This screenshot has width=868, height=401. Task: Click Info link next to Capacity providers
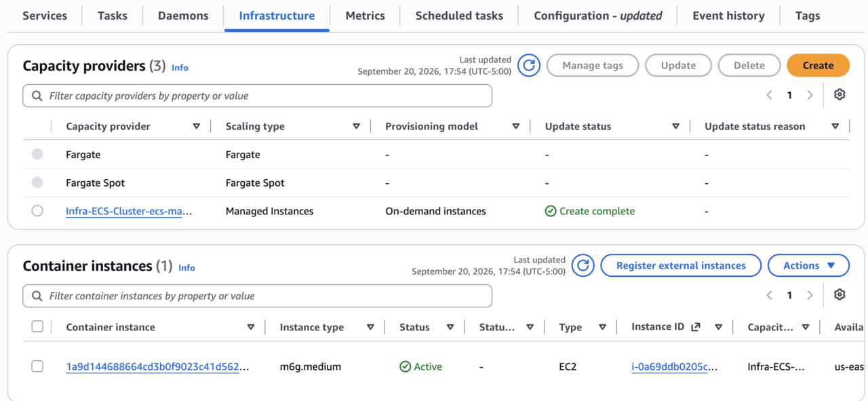[180, 67]
